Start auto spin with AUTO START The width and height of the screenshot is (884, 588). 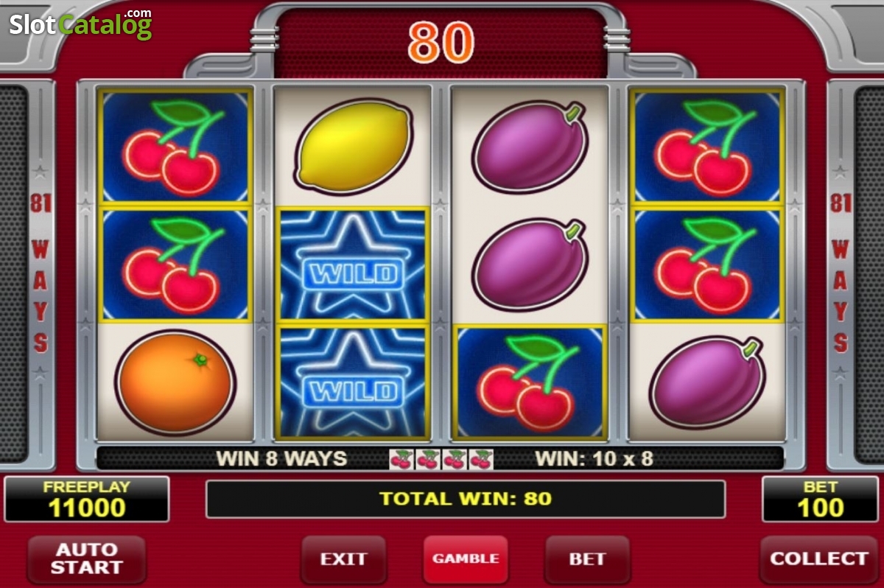point(87,559)
